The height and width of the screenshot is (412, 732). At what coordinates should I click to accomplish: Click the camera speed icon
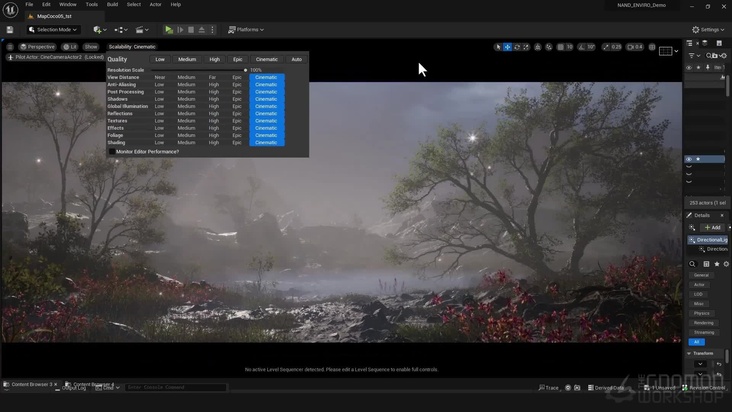[630, 47]
